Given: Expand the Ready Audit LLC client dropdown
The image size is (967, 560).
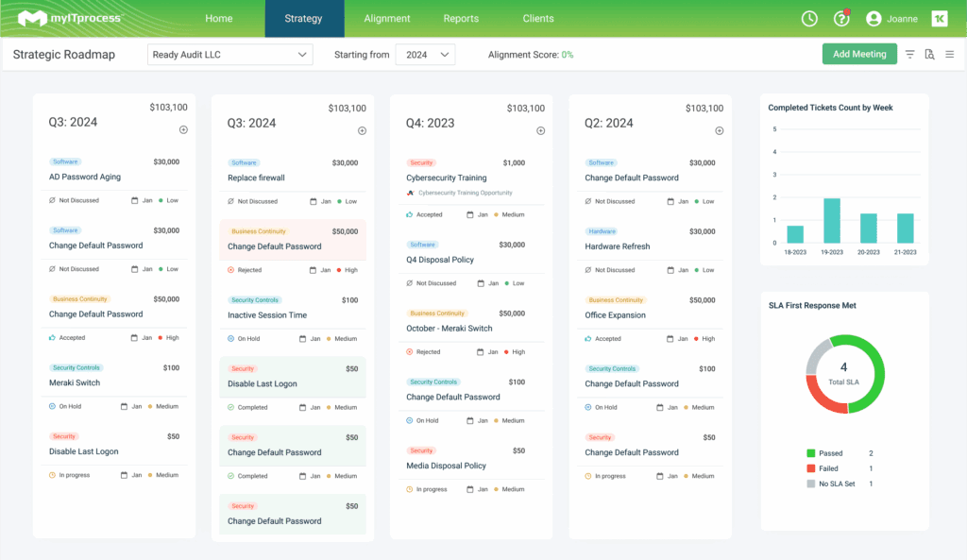Looking at the screenshot, I should tap(230, 55).
